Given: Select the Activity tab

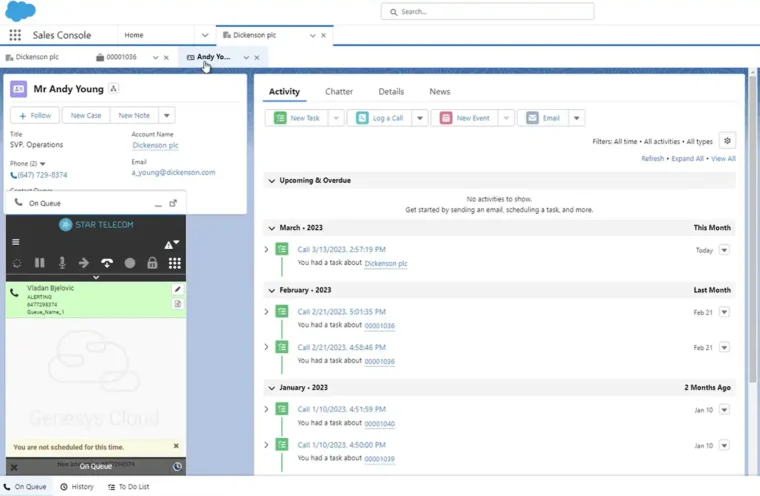Looking at the screenshot, I should (285, 92).
